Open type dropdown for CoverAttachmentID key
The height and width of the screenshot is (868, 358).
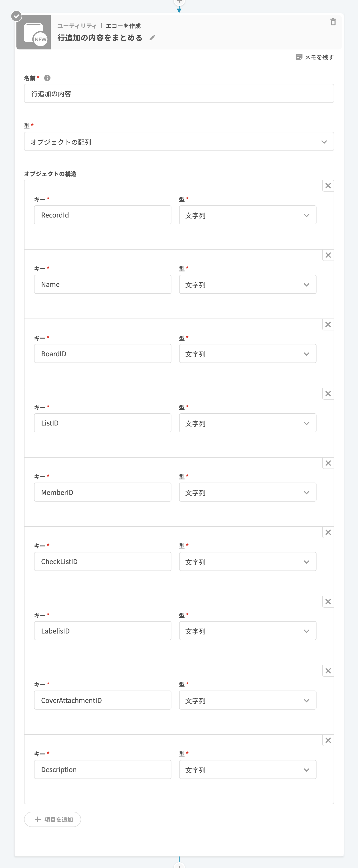point(247,700)
